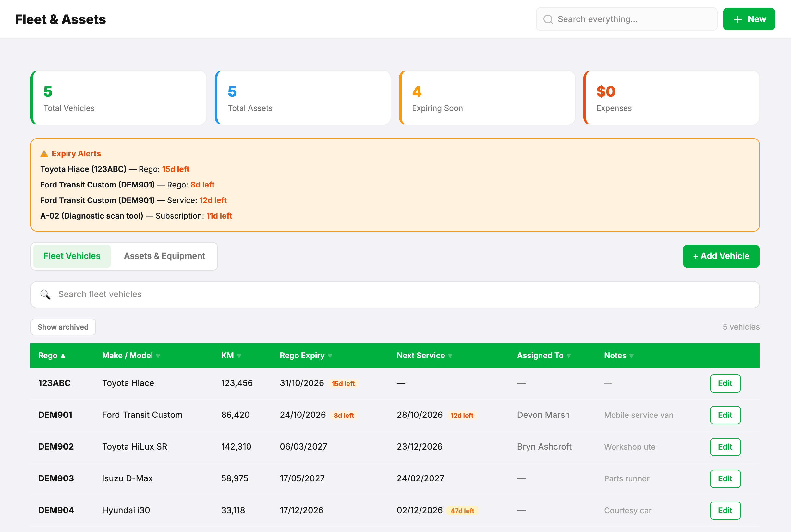791x532 pixels.
Task: Click the fleet search magnifying glass icon
Action: [x=45, y=295]
